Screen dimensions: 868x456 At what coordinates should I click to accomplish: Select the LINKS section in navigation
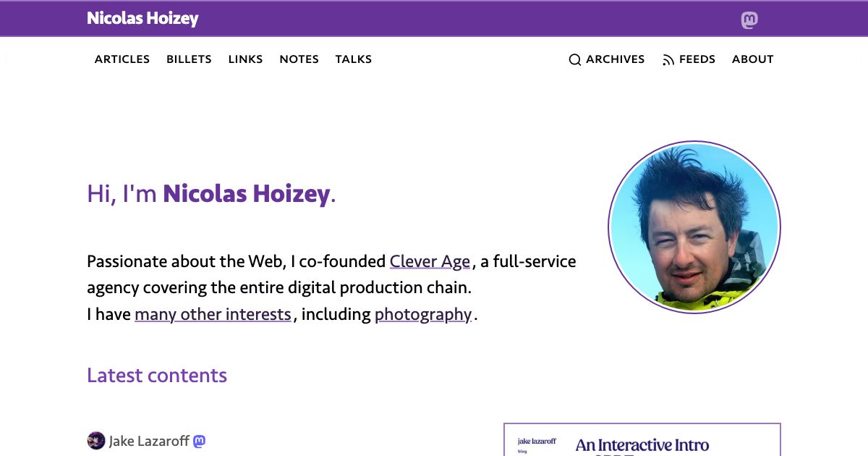245,59
